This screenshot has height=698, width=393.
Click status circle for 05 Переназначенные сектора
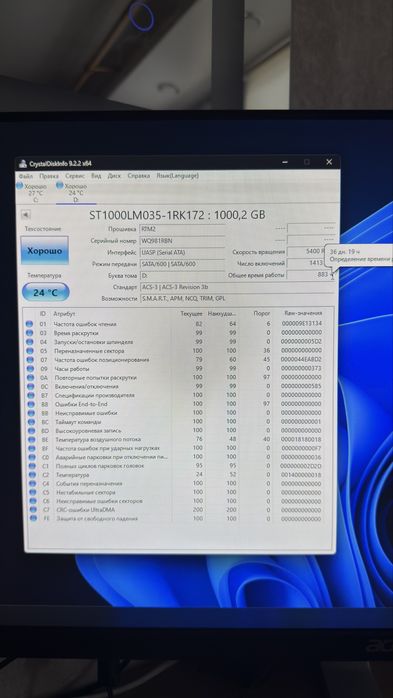[x=30, y=351]
